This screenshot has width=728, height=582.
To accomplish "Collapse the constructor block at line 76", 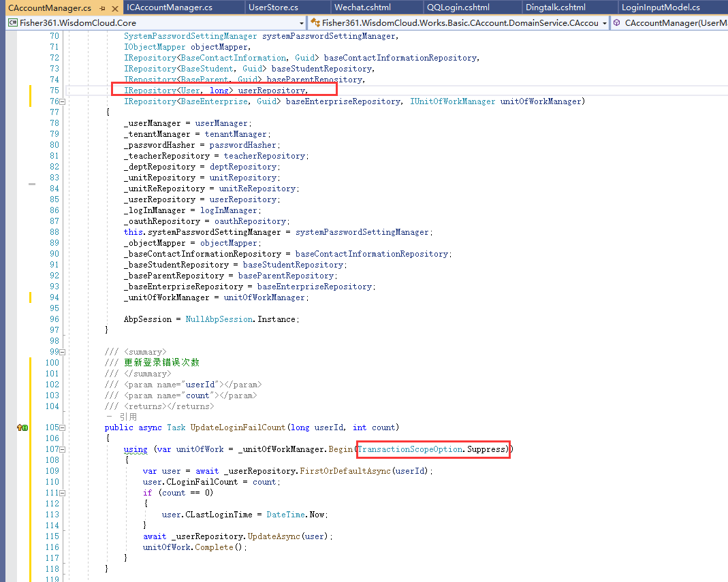I will [x=63, y=101].
